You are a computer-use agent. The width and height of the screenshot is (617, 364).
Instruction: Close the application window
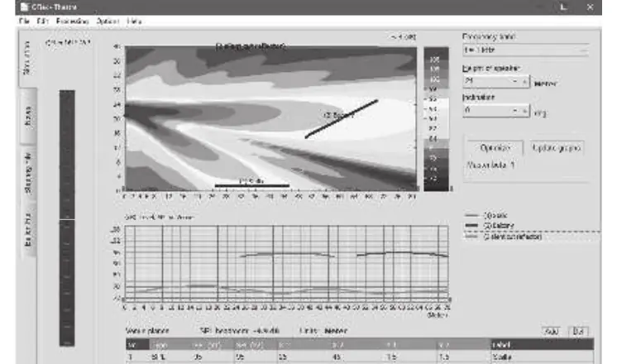[590, 7]
